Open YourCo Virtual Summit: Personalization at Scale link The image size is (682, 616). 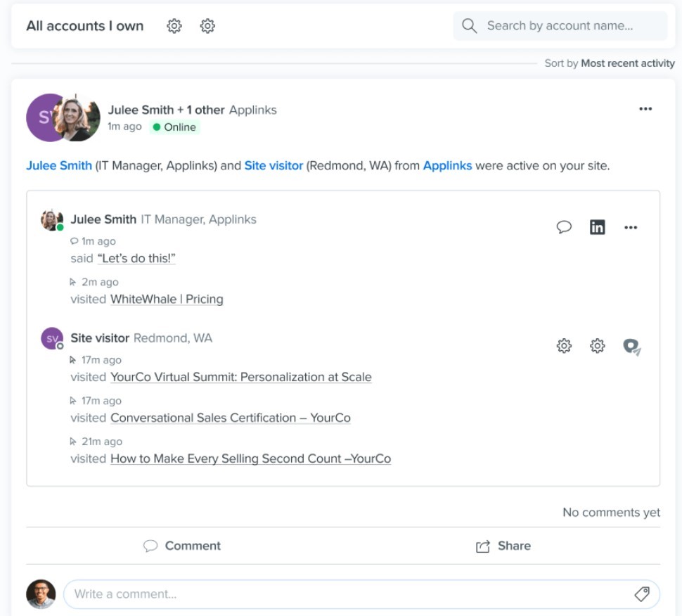(x=240, y=377)
